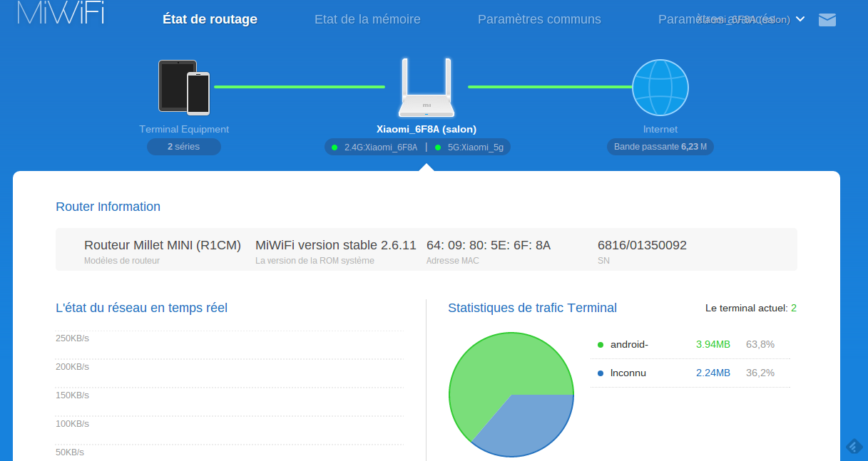Select the MAC address 64: 09: 80: 5E: 6F: 8A
This screenshot has width=868, height=461.
[x=489, y=245]
